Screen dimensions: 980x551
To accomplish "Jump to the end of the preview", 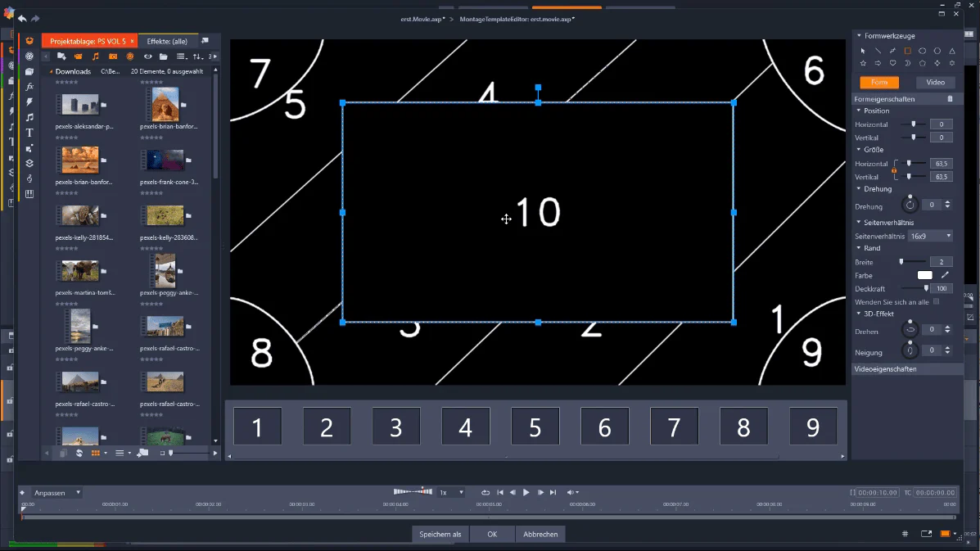I will 553,492.
